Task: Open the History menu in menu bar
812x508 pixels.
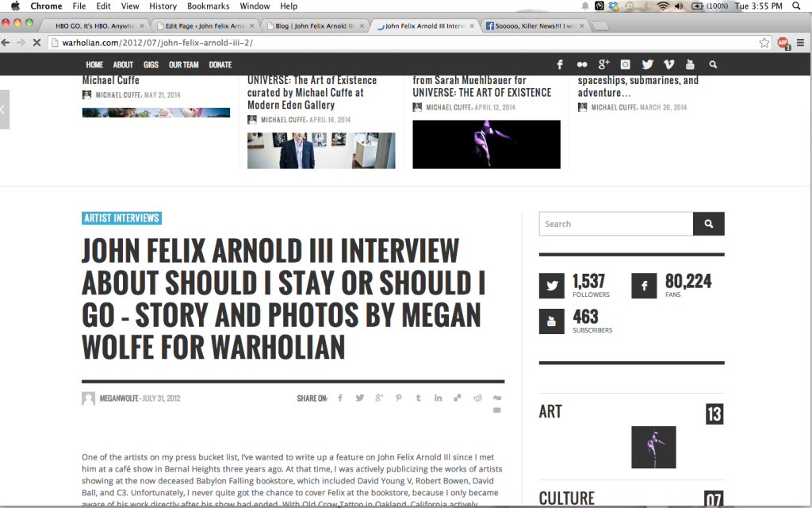Action: click(x=163, y=6)
